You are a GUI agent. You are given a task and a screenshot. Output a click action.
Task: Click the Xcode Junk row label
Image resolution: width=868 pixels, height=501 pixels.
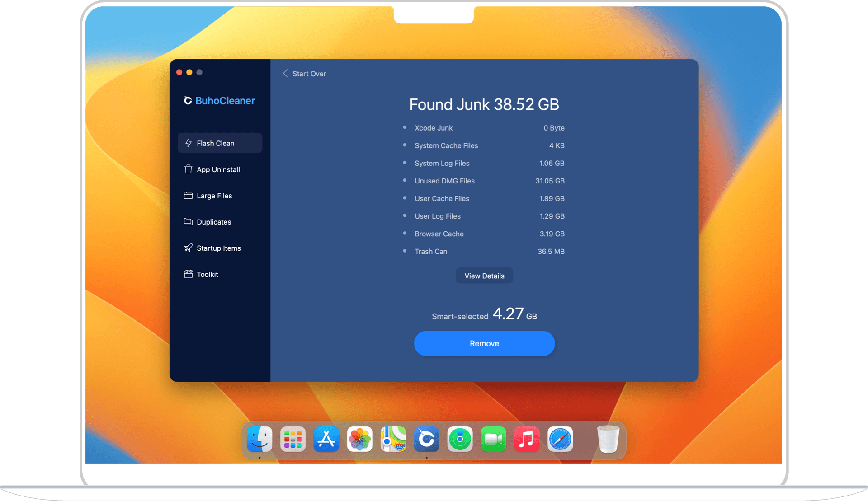click(434, 128)
